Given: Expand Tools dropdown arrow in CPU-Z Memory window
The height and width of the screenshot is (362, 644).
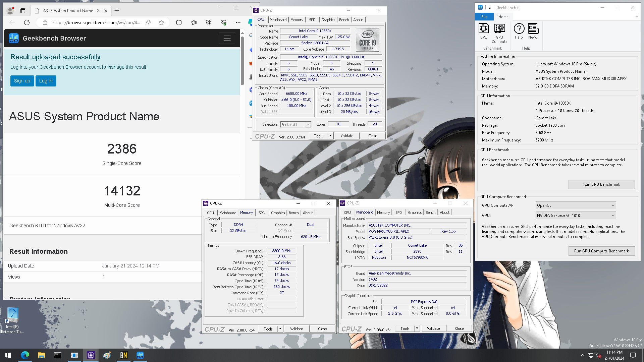Looking at the screenshot, I should pyautogui.click(x=280, y=329).
